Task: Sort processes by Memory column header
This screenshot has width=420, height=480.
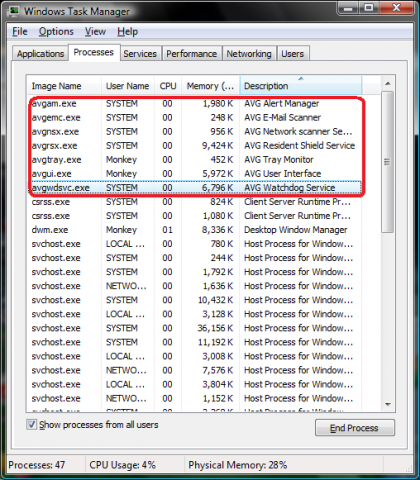Action: pos(210,86)
